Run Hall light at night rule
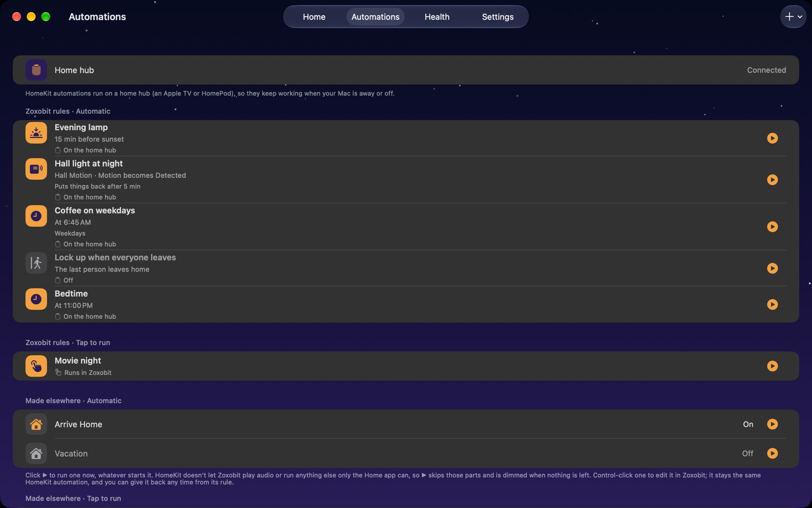The height and width of the screenshot is (508, 812). click(x=772, y=180)
